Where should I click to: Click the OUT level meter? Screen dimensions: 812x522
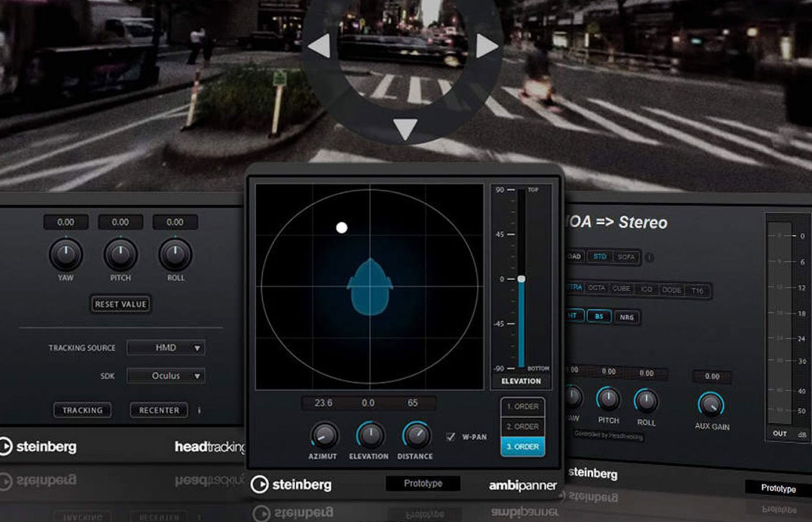pyautogui.click(x=780, y=323)
